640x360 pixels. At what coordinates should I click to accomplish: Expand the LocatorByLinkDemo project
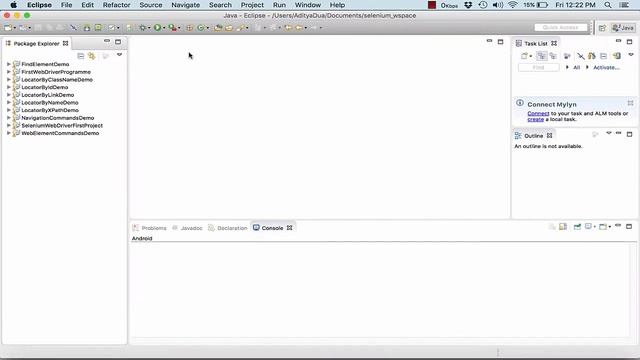(9, 95)
